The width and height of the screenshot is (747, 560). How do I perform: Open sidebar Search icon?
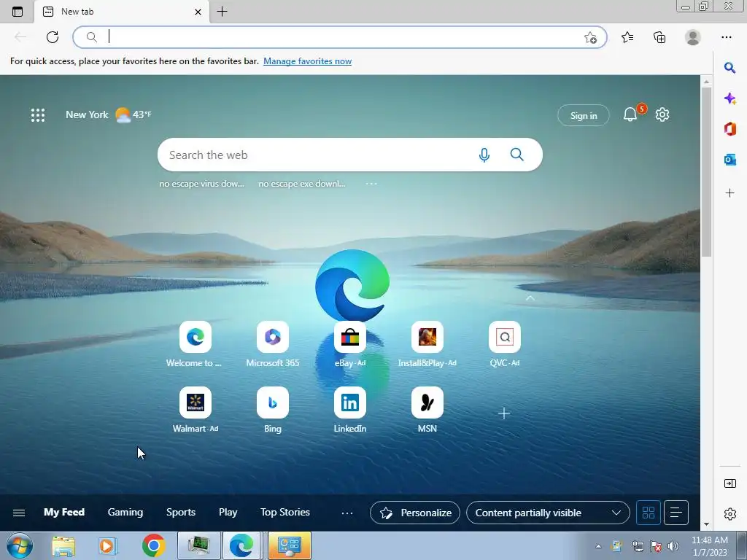[x=729, y=68]
